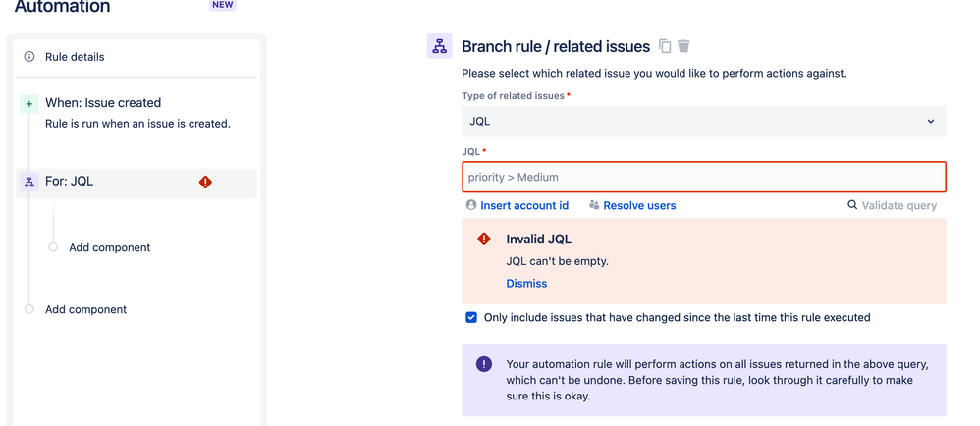The image size is (980, 426).
Task: Click the Rule details info icon
Action: [28, 57]
